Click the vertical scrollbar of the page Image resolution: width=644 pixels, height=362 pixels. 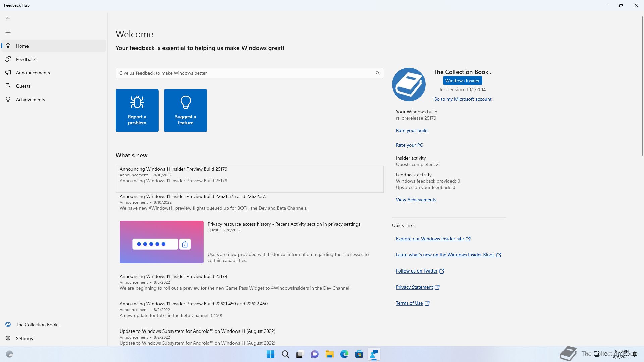tap(642, 85)
